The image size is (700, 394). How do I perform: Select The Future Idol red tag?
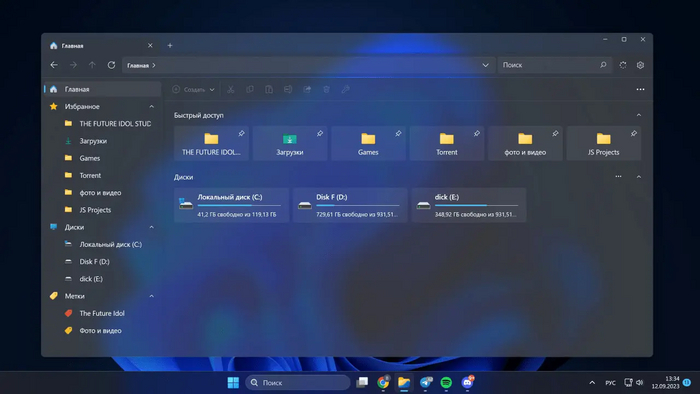click(x=103, y=313)
